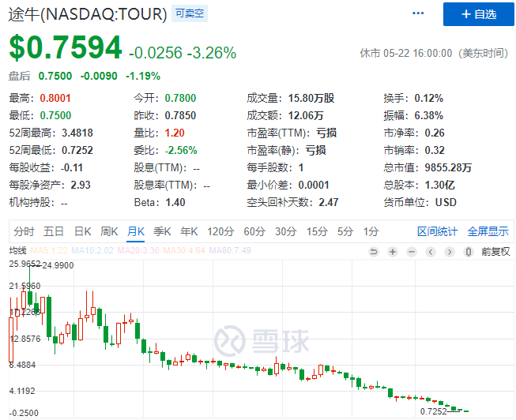Viewport: 516px width, 420px height.
Task: Switch to the 日K daily chart tab
Action: [82, 231]
